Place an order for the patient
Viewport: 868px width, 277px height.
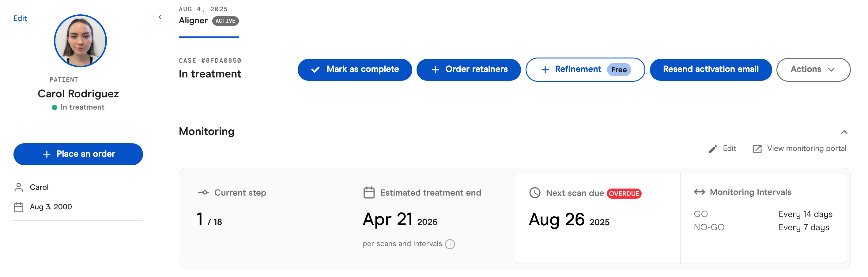click(78, 154)
